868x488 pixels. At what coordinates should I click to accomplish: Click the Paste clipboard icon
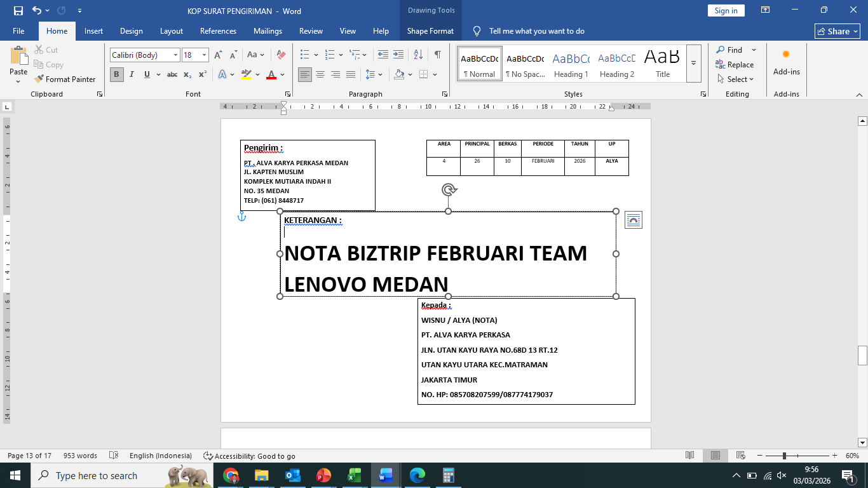click(19, 55)
